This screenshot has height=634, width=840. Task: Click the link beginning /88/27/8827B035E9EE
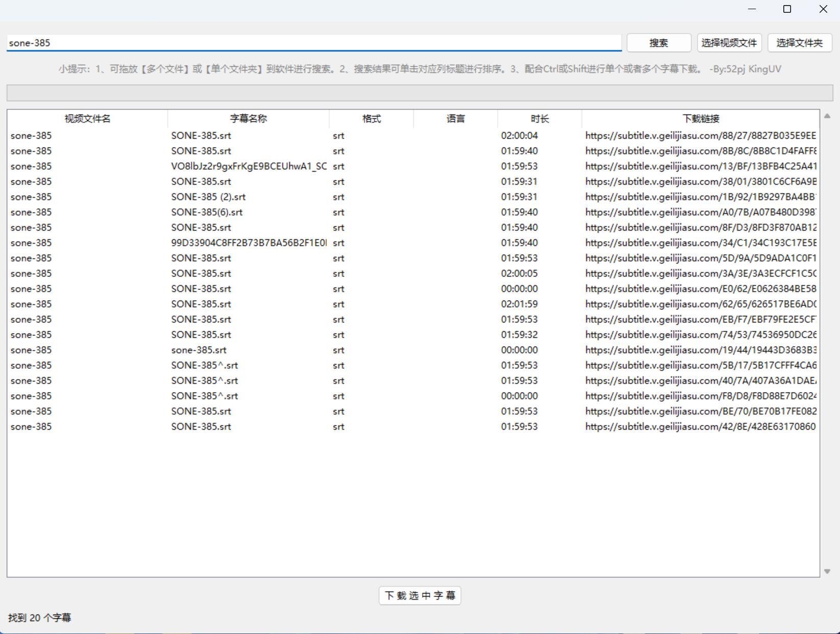pyautogui.click(x=701, y=136)
